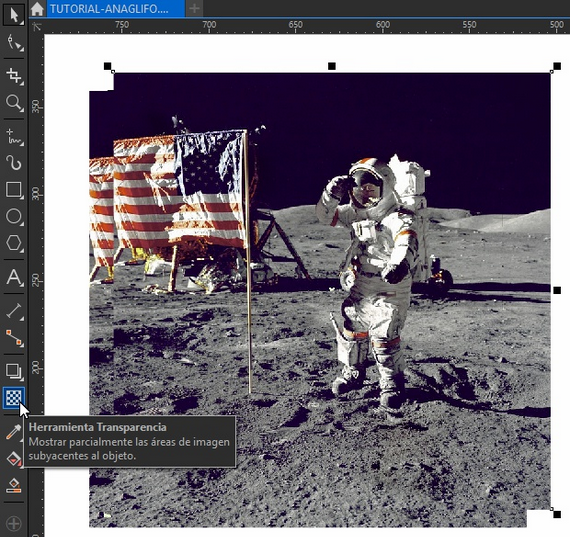571x537 pixels.
Task: Choose the Polygon tool
Action: point(14,243)
